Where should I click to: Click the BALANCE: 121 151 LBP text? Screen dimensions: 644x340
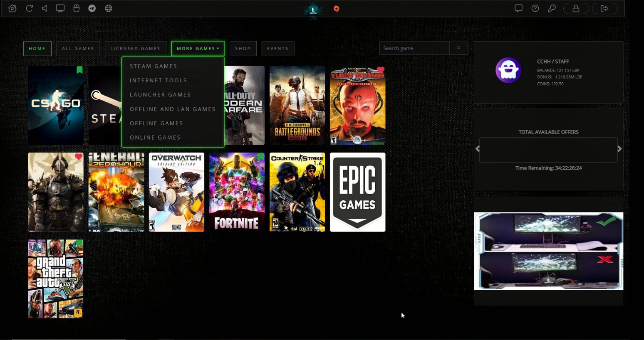pyautogui.click(x=558, y=70)
